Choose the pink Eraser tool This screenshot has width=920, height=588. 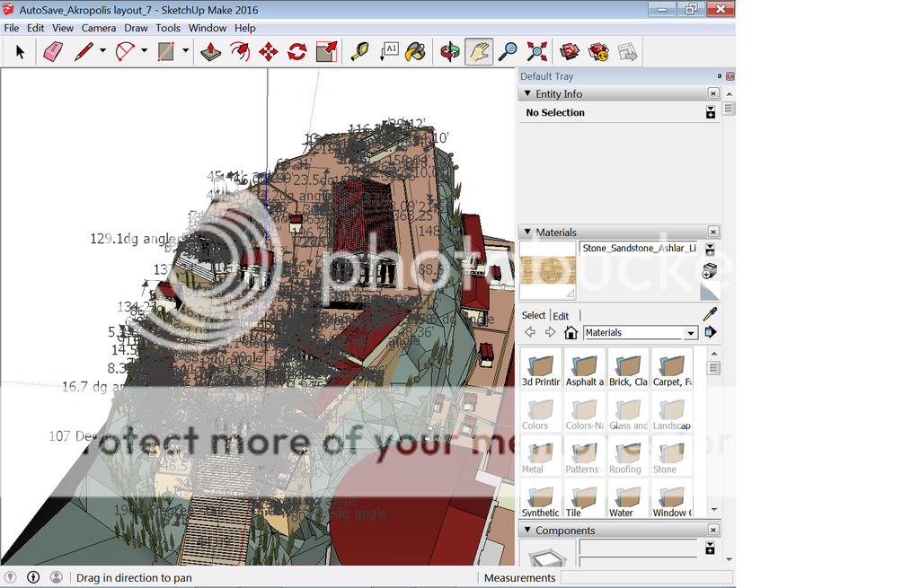pos(53,52)
